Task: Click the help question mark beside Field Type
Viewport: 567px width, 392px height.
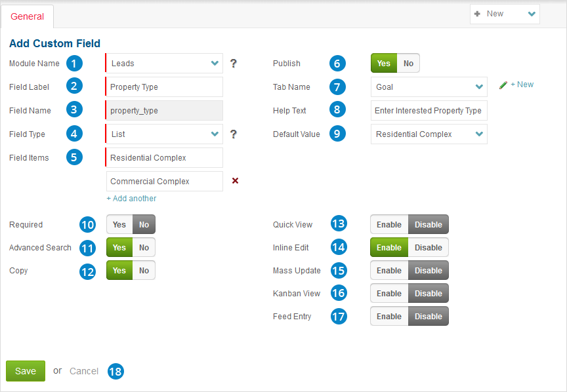Action: click(233, 134)
